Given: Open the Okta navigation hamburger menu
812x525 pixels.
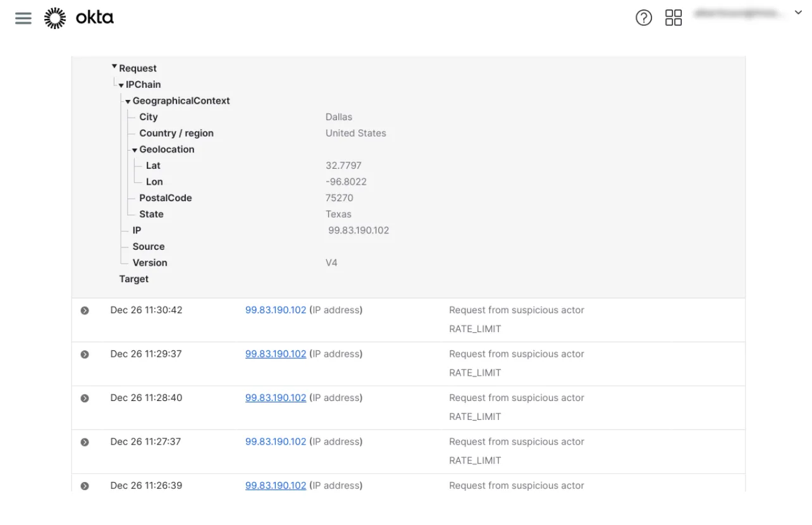Looking at the screenshot, I should click(23, 18).
